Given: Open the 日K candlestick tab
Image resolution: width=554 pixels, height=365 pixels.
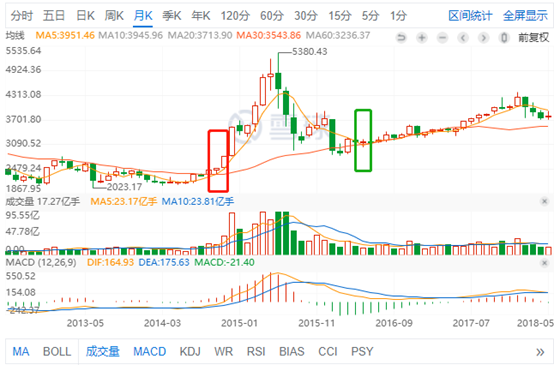Looking at the screenshot, I should pyautogui.click(x=86, y=16).
